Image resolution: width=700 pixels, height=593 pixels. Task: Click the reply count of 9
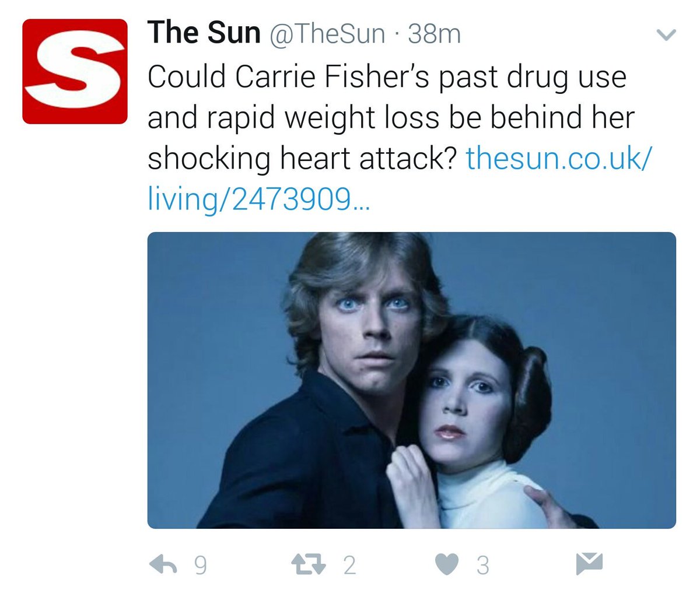click(200, 565)
